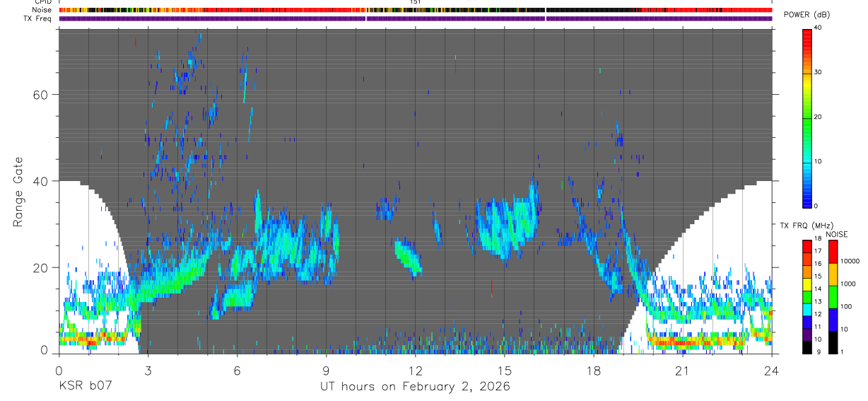Click the purple TX Freq strip above the plot
The image size is (868, 401).
click(416, 18)
